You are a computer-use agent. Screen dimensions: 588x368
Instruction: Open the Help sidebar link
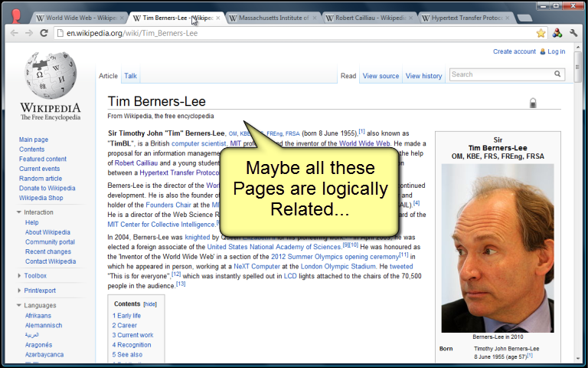click(x=32, y=222)
